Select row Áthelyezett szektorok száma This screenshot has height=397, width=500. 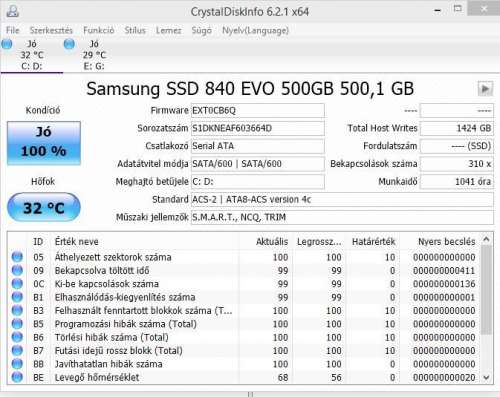point(244,257)
